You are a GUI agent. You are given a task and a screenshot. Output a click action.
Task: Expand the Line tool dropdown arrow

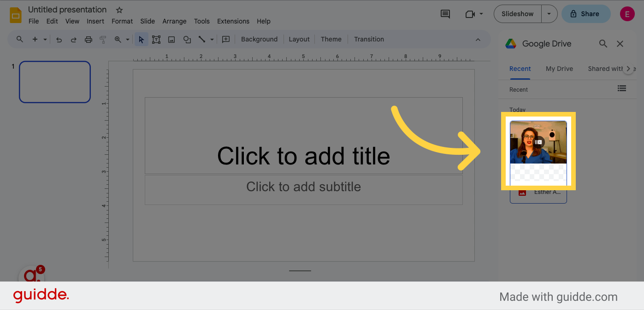212,39
